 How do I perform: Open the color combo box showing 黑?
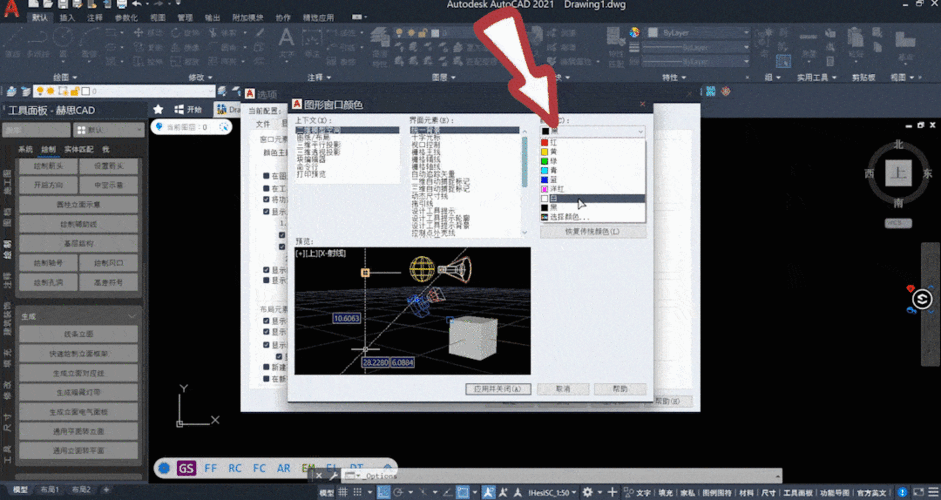pos(592,131)
